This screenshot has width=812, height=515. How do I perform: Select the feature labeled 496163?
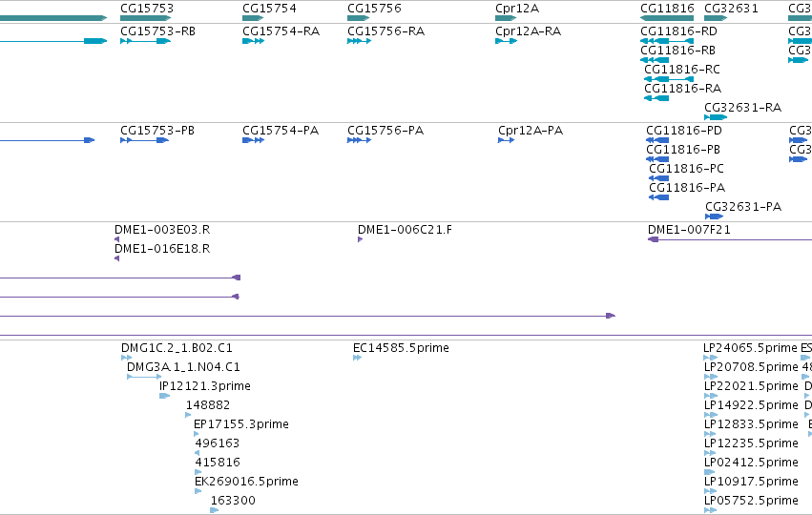pos(217,443)
